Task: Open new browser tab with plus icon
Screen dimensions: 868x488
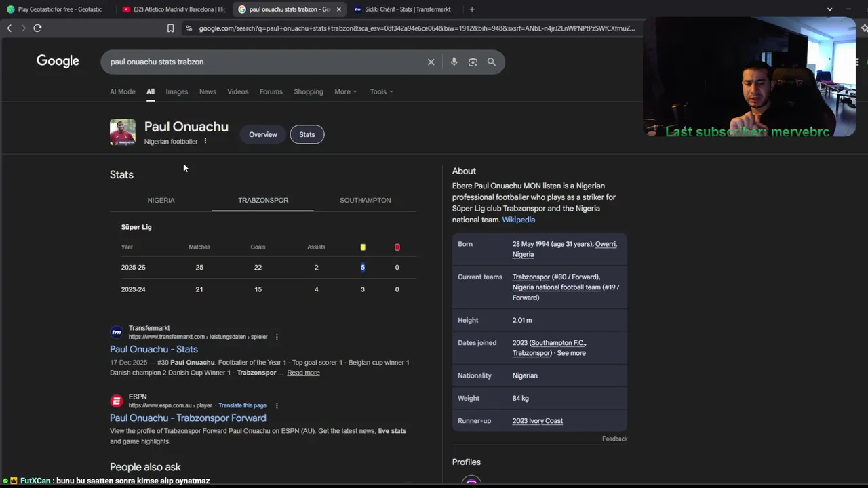Action: click(472, 9)
